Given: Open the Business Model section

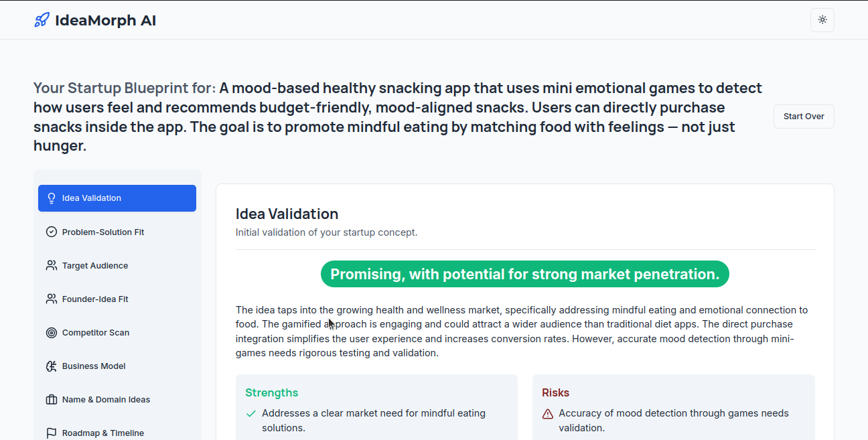Looking at the screenshot, I should tap(94, 366).
